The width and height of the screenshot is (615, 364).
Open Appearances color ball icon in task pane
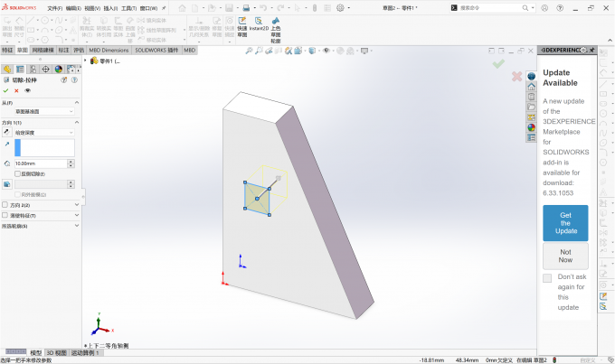tap(531, 127)
